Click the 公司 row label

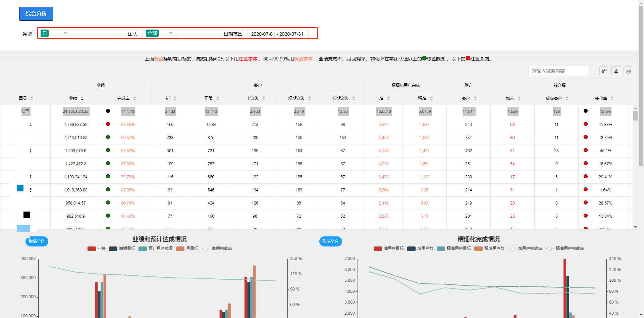click(25, 111)
